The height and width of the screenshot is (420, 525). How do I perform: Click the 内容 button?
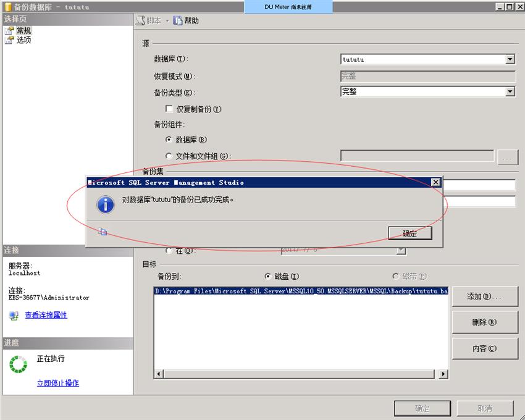[x=485, y=348]
